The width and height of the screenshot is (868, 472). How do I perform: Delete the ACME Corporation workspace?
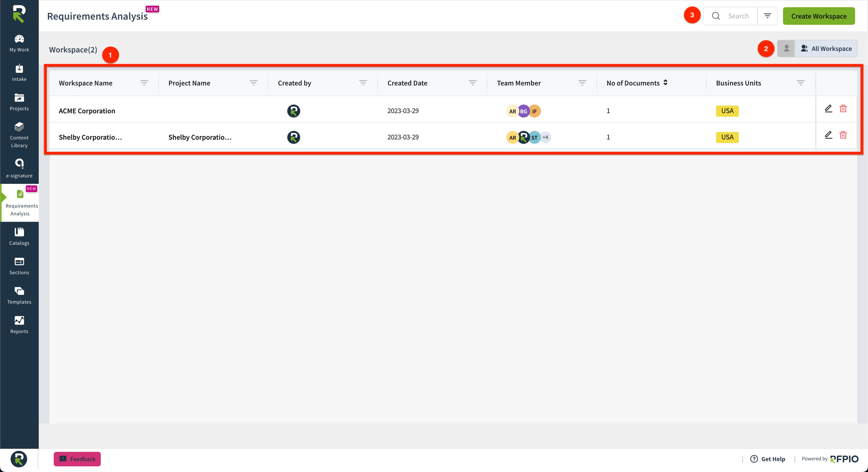(843, 108)
